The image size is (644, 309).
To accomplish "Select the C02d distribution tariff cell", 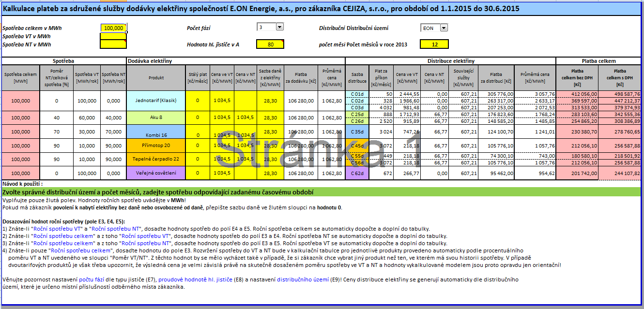I will pos(357,101).
